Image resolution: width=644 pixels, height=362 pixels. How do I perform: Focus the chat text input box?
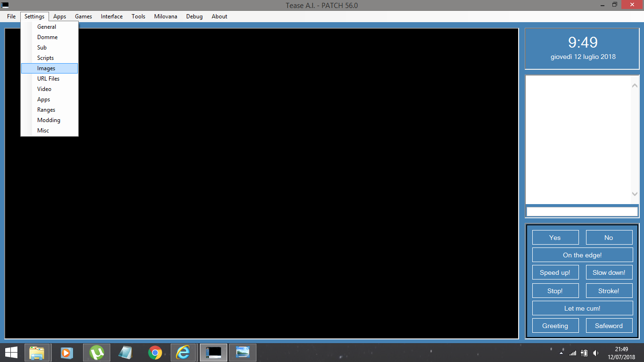pos(582,212)
